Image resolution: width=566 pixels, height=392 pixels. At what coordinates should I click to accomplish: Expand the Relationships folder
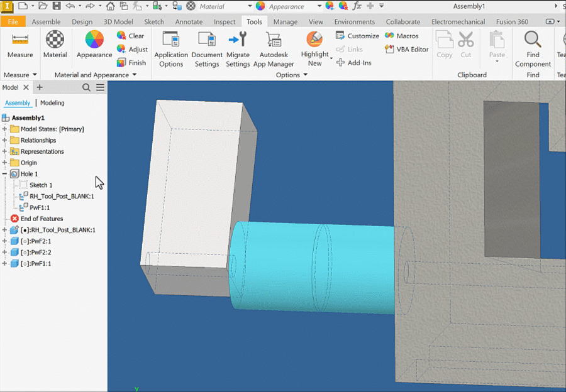[4, 140]
